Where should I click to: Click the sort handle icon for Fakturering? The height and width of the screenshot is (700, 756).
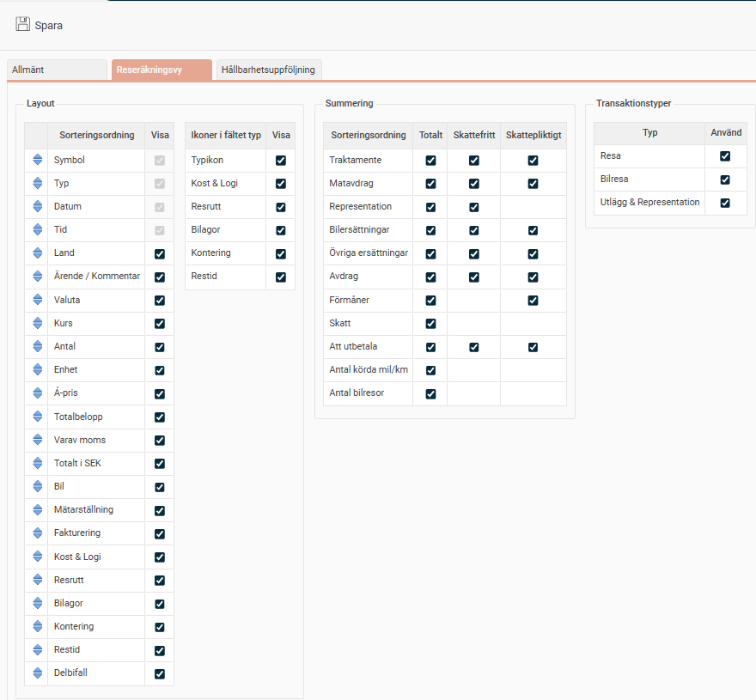tap(37, 533)
